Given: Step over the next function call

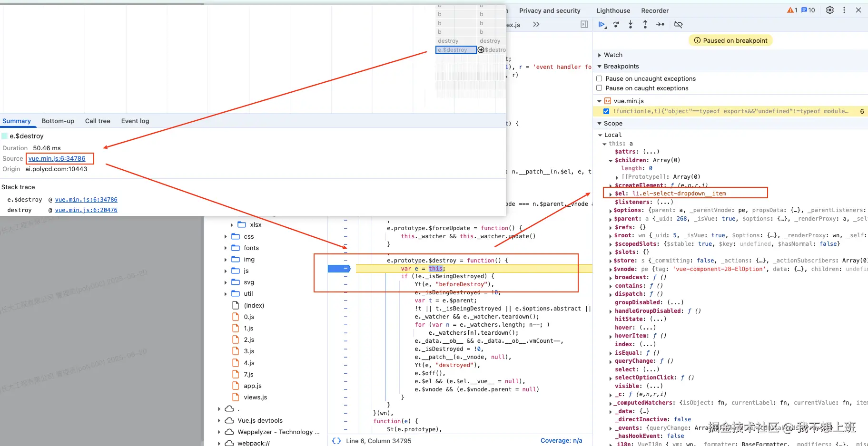Looking at the screenshot, I should (x=616, y=24).
